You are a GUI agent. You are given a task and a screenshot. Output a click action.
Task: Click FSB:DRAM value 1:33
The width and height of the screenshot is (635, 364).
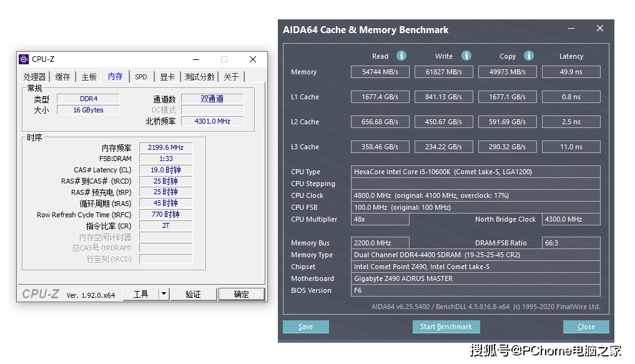coord(165,159)
